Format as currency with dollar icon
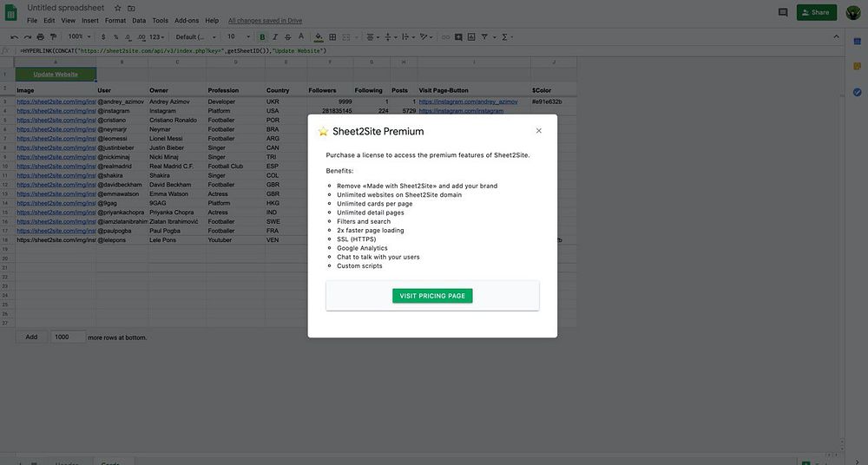The width and height of the screenshot is (868, 465). tap(103, 37)
